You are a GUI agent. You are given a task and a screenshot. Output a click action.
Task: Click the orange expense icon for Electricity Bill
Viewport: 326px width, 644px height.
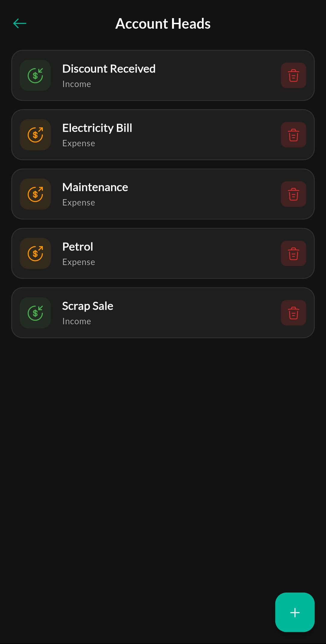pos(35,135)
